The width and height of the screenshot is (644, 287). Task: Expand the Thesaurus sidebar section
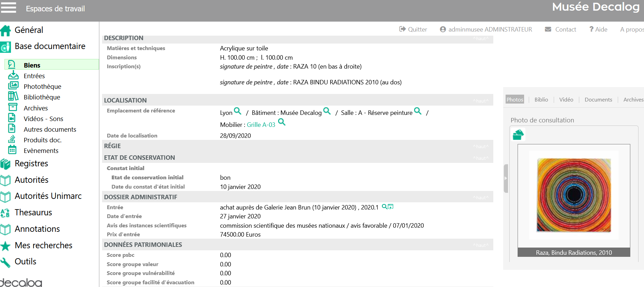(x=33, y=213)
